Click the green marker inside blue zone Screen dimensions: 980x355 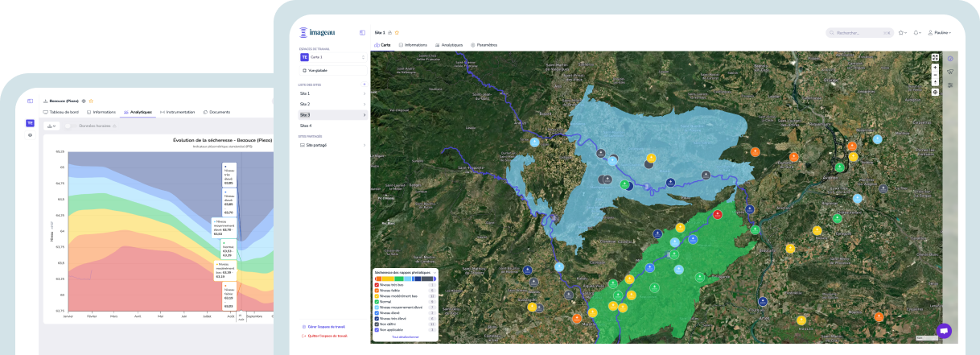[x=624, y=184]
